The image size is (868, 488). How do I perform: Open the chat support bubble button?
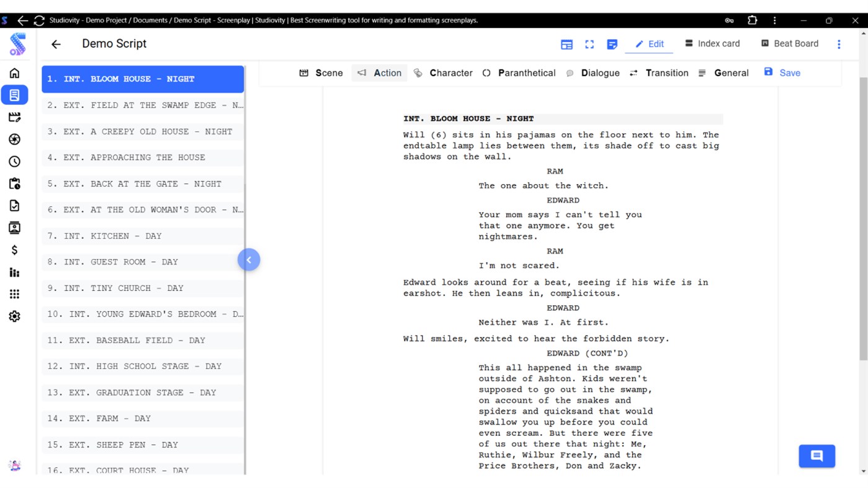point(817,456)
